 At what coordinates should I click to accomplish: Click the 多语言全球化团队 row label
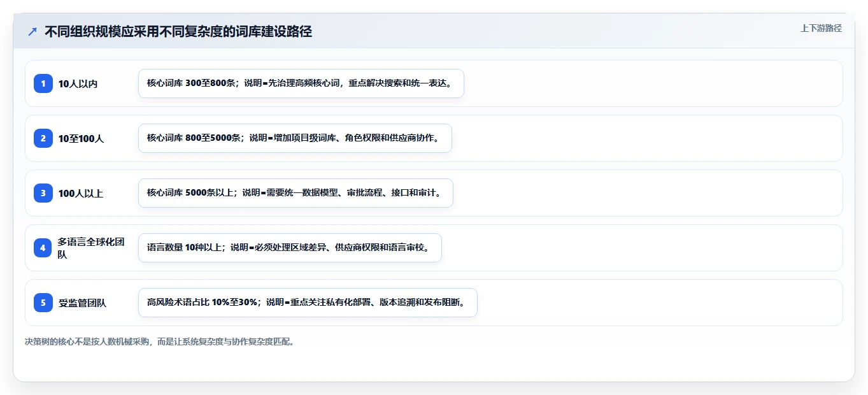91,248
